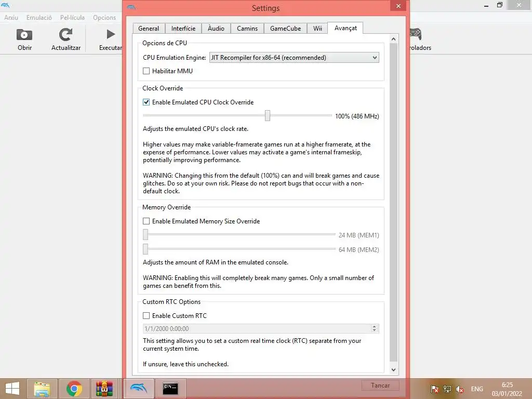Click the settings vertical scrollbar thumb
532x399 pixels.
click(394, 203)
